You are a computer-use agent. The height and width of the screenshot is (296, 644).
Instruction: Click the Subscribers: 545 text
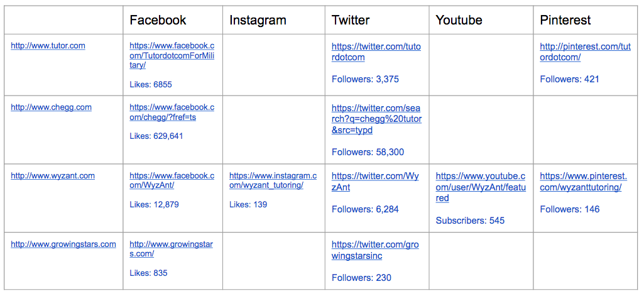[x=470, y=221]
